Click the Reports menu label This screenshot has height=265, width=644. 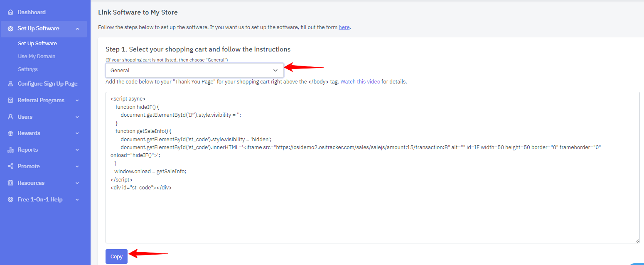click(x=27, y=150)
